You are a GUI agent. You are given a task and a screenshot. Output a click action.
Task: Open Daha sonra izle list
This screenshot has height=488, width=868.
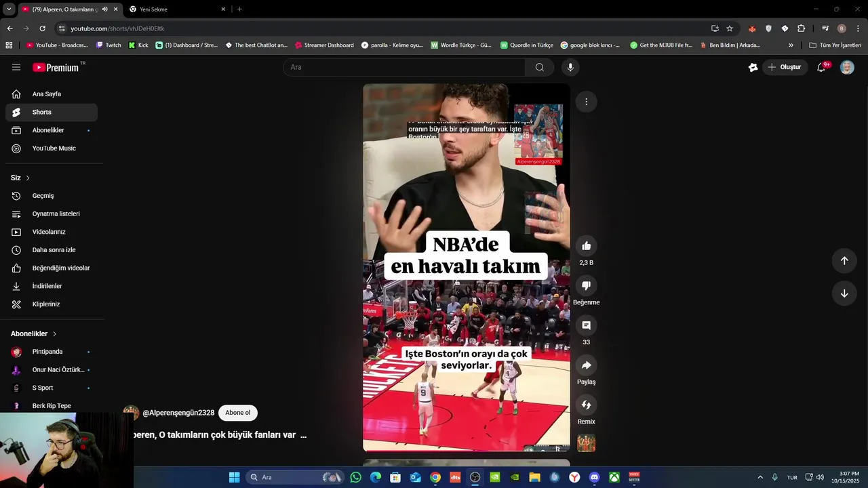click(52, 250)
